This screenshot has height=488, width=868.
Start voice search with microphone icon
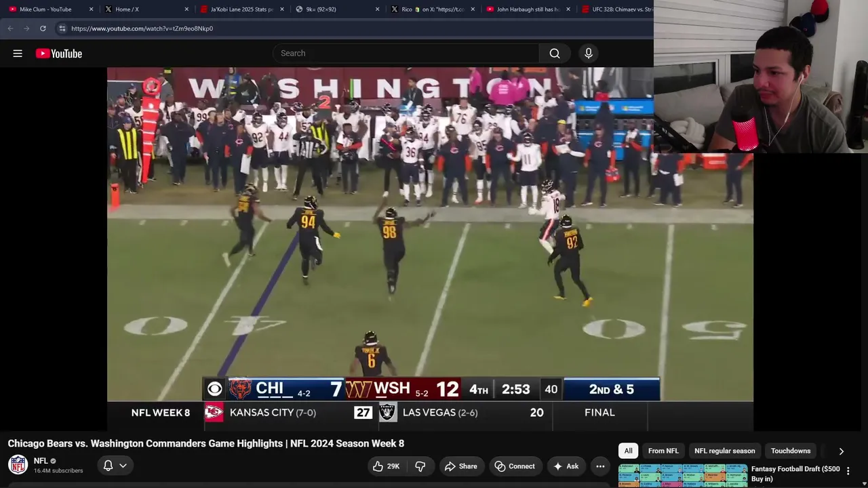tap(589, 54)
